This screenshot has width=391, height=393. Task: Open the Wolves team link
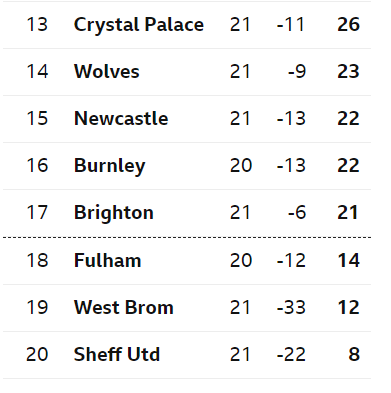click(x=107, y=72)
